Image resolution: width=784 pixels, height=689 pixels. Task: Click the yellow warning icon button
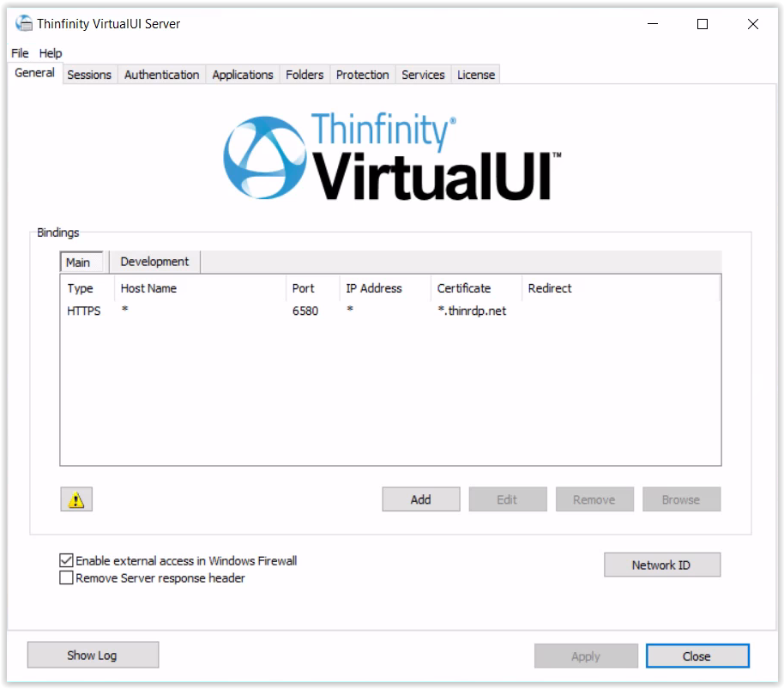pyautogui.click(x=76, y=499)
